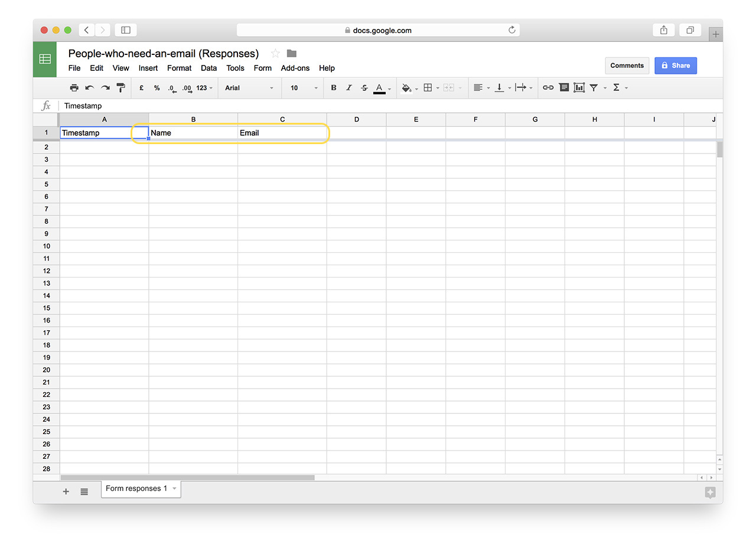Format cell as percent
Image resolution: width=756 pixels, height=551 pixels.
point(157,88)
